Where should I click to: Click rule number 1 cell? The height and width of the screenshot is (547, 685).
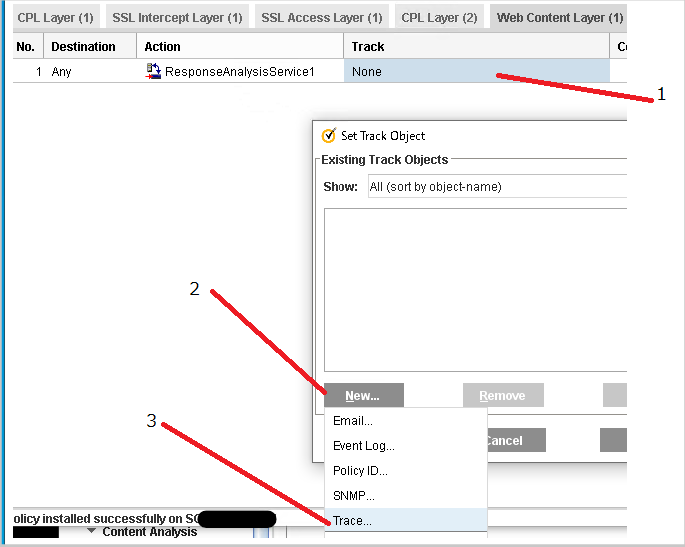pos(28,71)
